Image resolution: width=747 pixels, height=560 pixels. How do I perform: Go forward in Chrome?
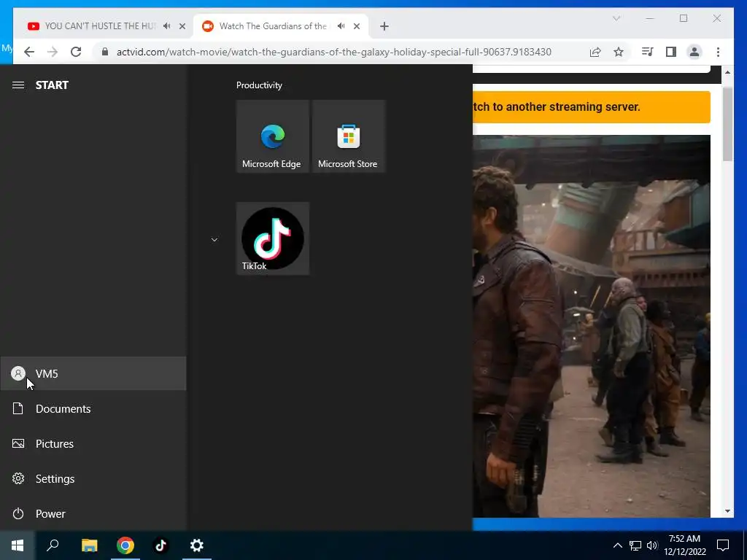(53, 52)
